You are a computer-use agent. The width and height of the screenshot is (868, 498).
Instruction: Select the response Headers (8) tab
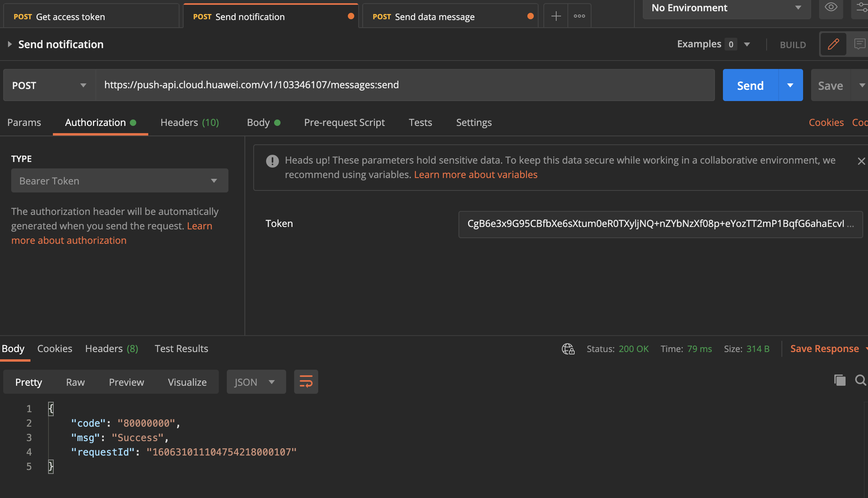tap(111, 348)
